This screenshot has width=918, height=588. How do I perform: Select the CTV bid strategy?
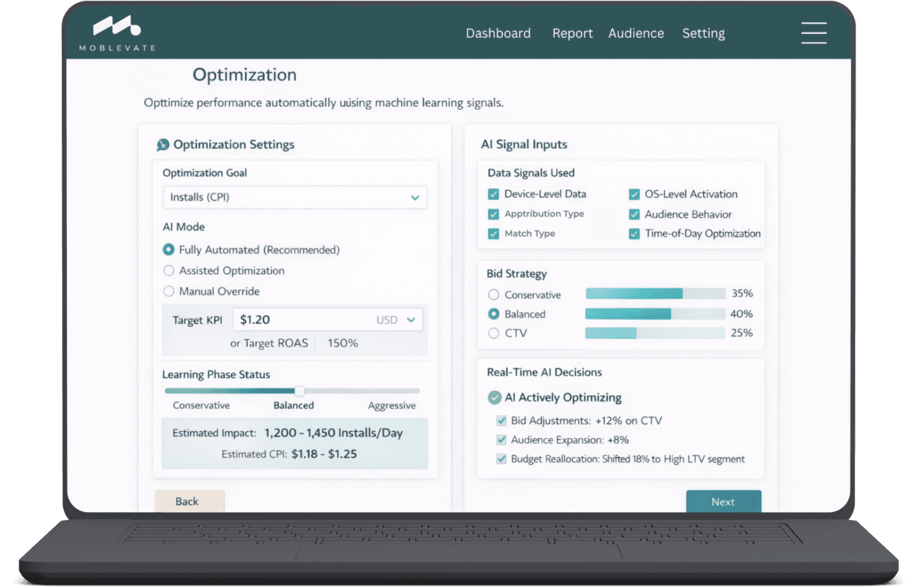(x=493, y=333)
